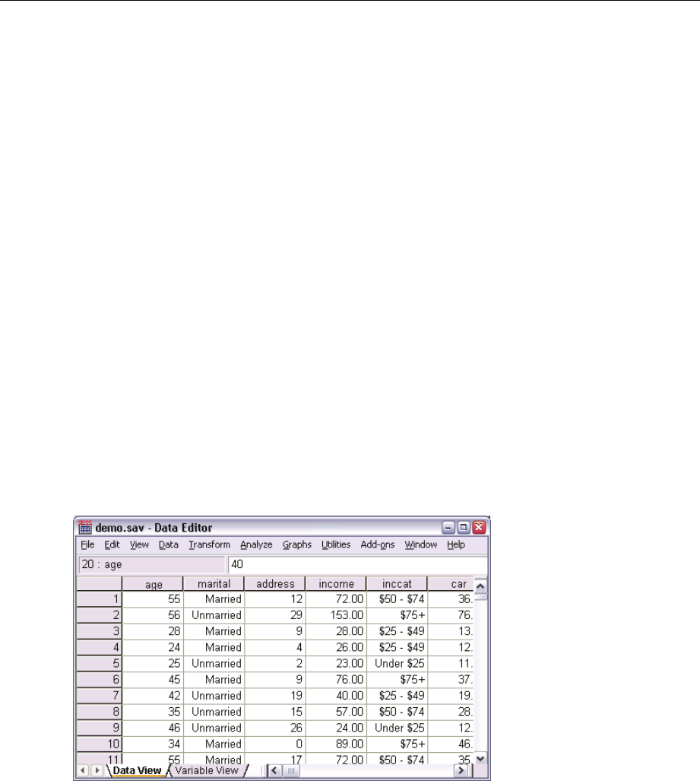Viewport: 700px width, 781px height.
Task: Select row header 7
Action: 100,696
